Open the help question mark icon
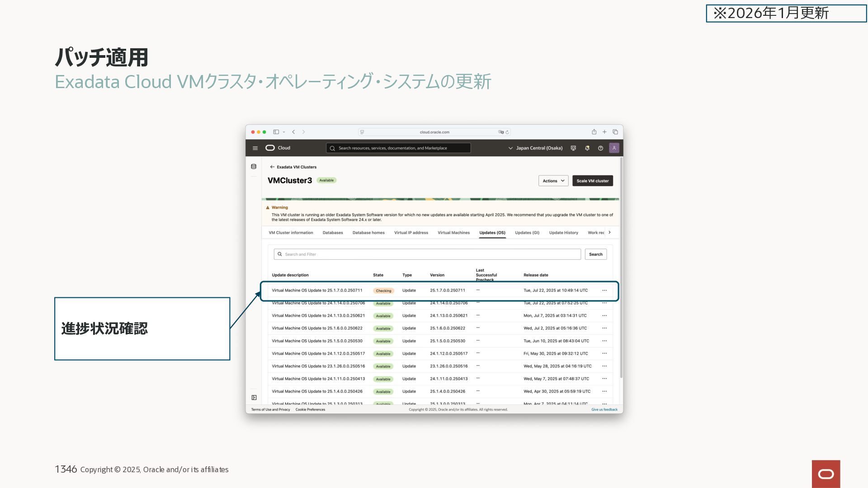Image resolution: width=868 pixels, height=488 pixels. (x=600, y=148)
